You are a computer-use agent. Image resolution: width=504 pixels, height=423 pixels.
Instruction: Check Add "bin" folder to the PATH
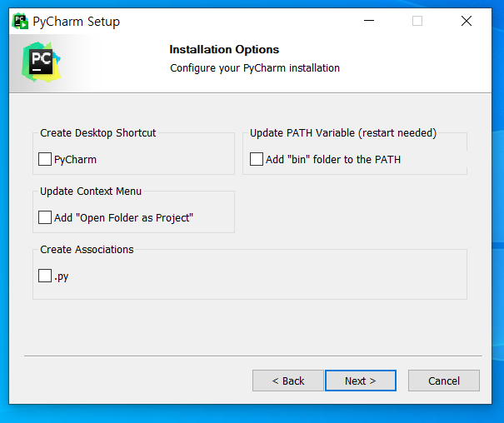pos(257,159)
